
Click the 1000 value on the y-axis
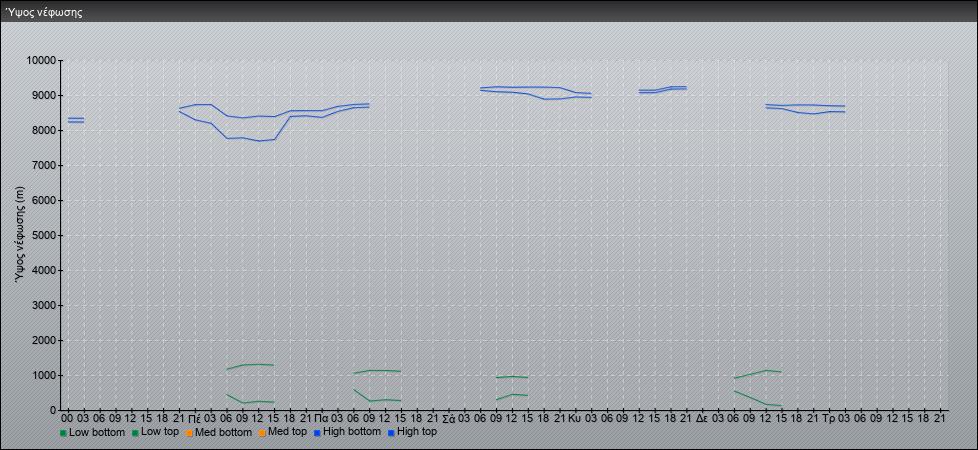point(44,375)
